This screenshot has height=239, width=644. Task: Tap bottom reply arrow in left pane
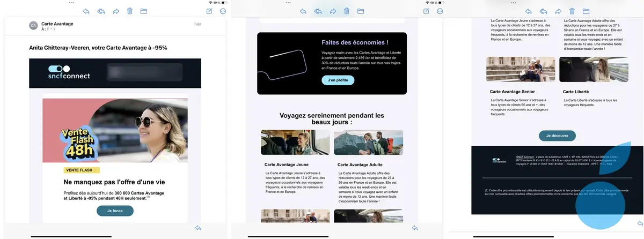click(197, 228)
